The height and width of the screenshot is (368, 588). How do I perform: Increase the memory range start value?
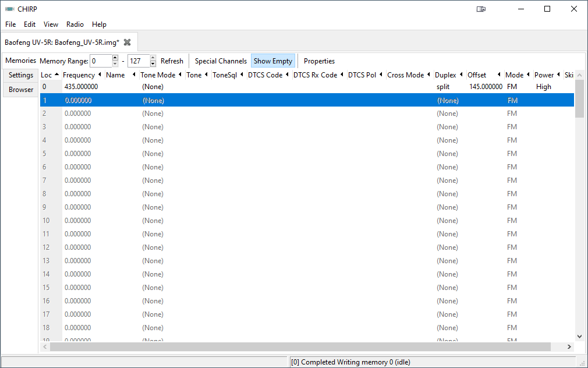pos(115,58)
